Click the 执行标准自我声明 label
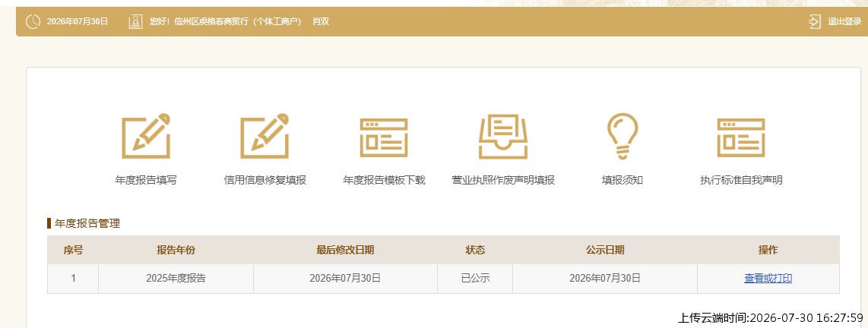Screen dimensions: 868x328 click(x=741, y=180)
